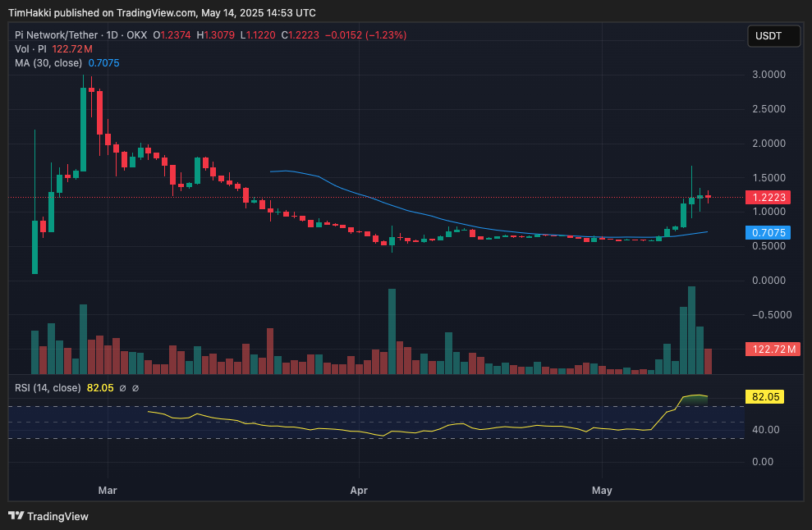Click the 0.5000 price axis label
The image size is (812, 530).
pyautogui.click(x=768, y=246)
